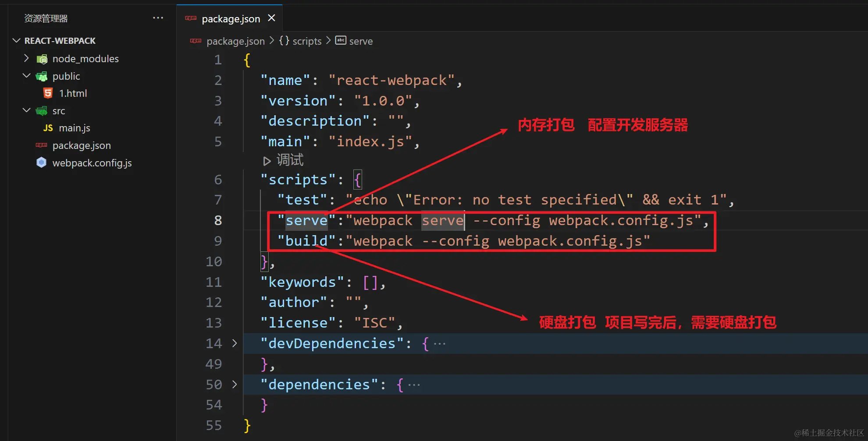This screenshot has height=441, width=868.
Task: Click the 调试 code lens link
Action: pyautogui.click(x=290, y=160)
